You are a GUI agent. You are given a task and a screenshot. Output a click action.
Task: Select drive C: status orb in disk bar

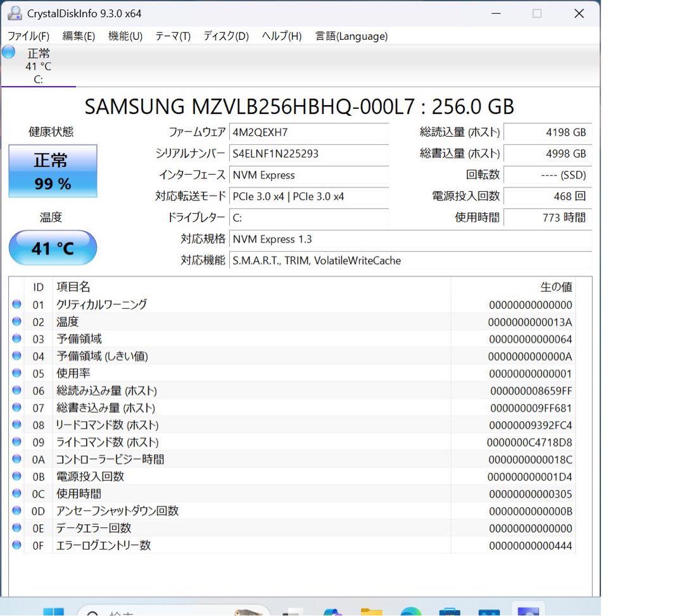coord(9,53)
